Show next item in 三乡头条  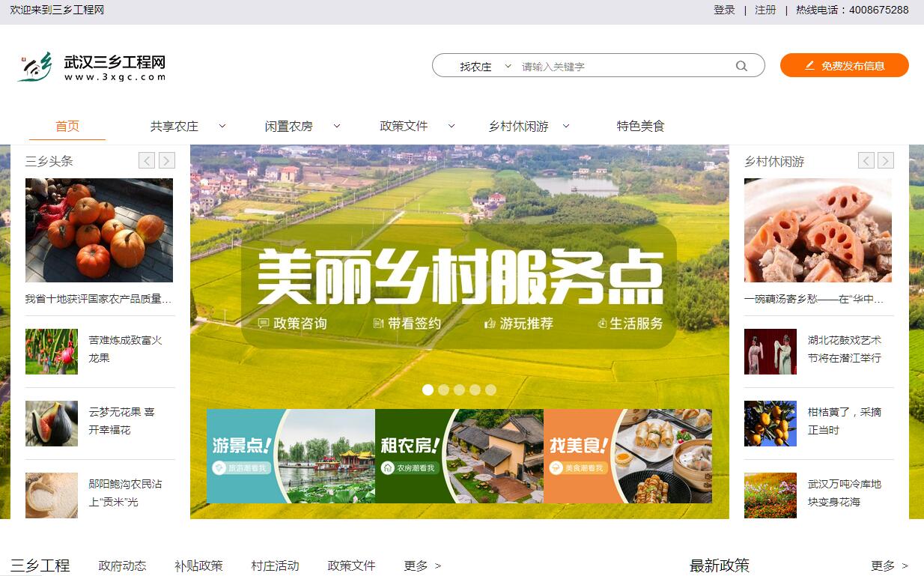pyautogui.click(x=167, y=160)
